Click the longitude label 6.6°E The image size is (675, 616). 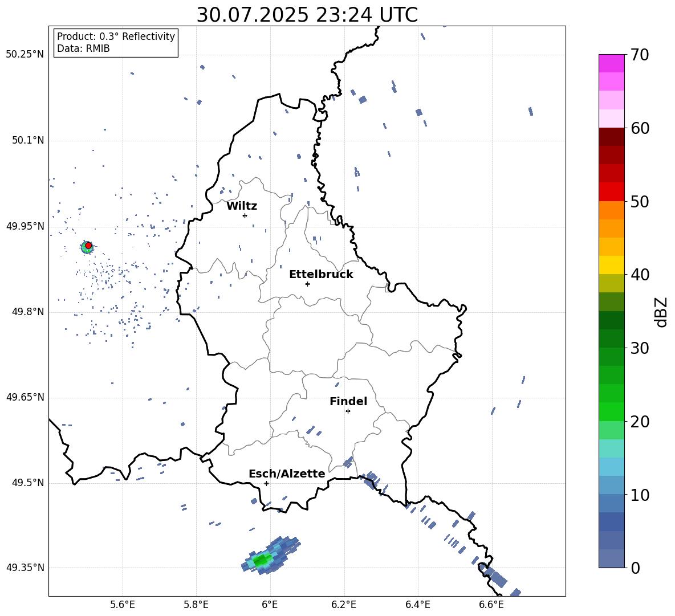click(x=491, y=605)
